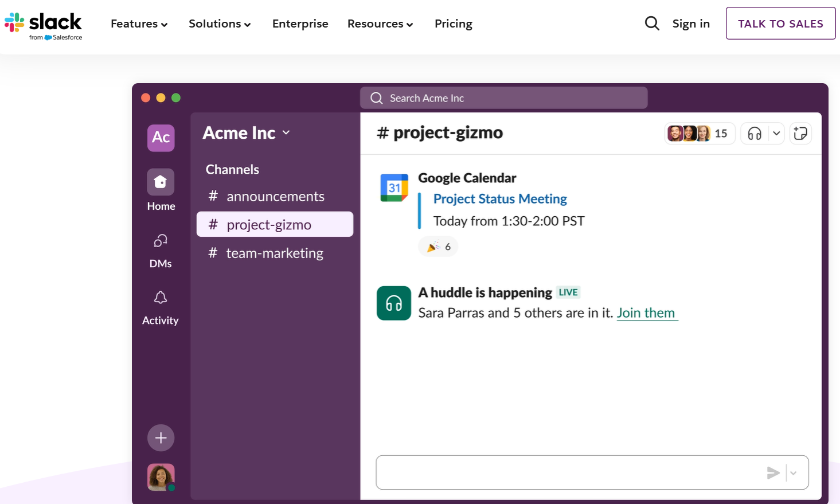Click the TALK TO SALES button
The width and height of the screenshot is (840, 504).
coord(780,24)
